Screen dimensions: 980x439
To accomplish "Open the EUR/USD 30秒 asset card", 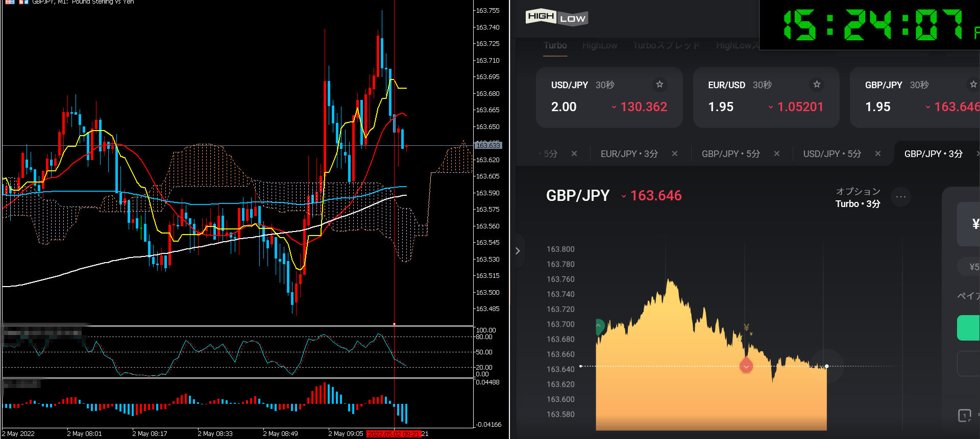I will coord(766,97).
